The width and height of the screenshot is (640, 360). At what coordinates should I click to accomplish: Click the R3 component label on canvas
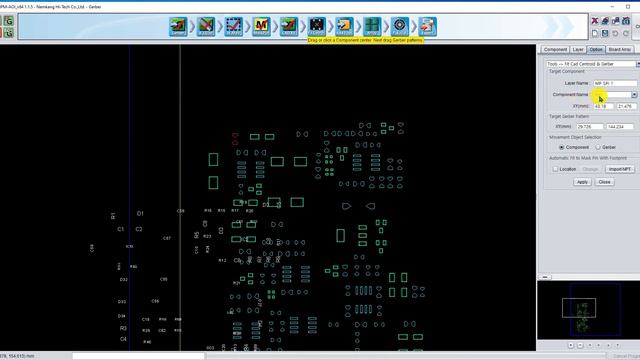coord(123,328)
